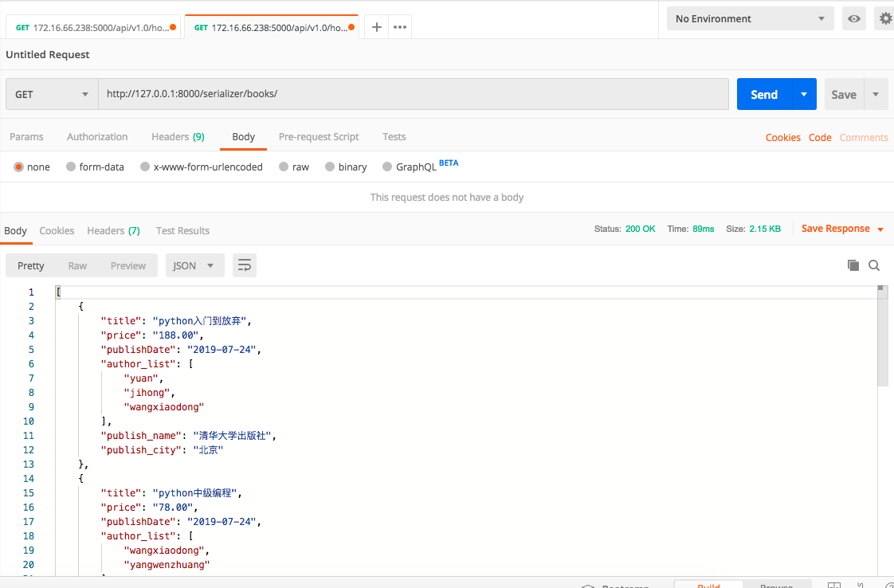Open environment quick look eye icon
Viewport: 894px width, 588px height.
pyautogui.click(x=853, y=19)
